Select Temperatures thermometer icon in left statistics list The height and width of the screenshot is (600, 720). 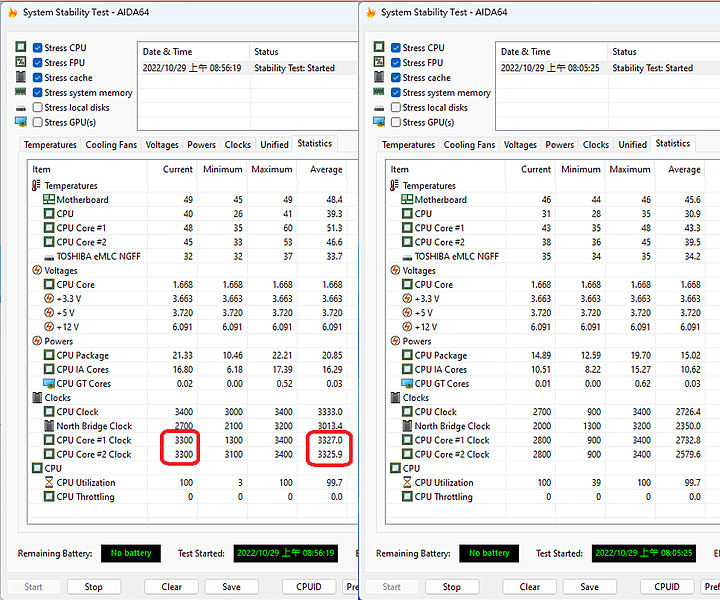(36, 185)
